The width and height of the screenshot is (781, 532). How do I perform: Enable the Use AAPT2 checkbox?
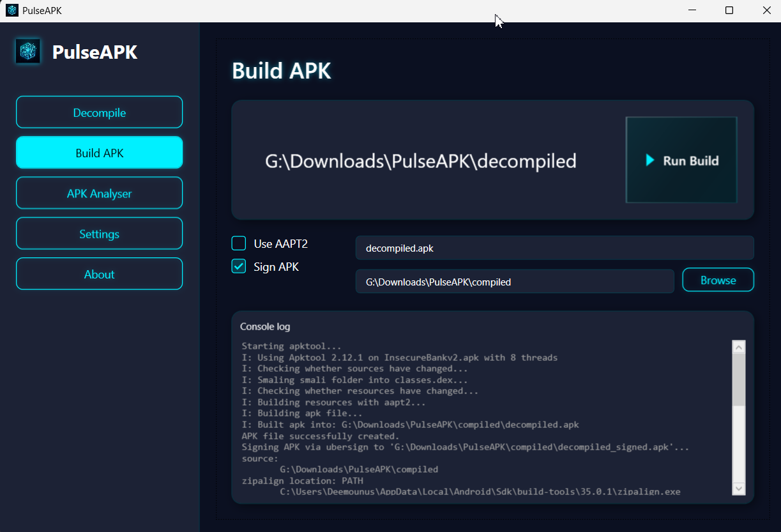239,243
